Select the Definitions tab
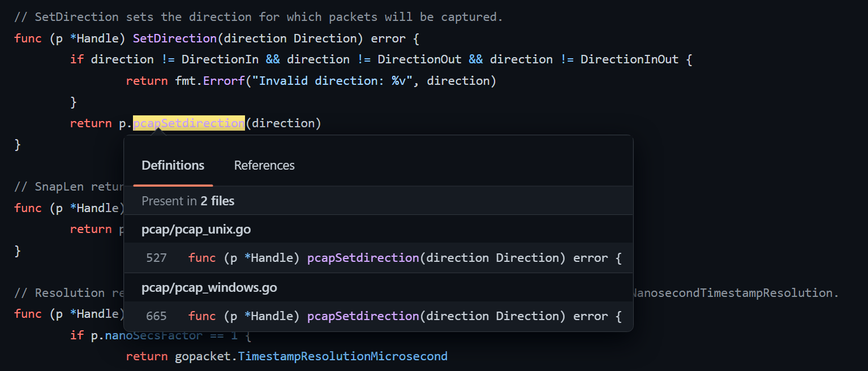 [x=172, y=165]
